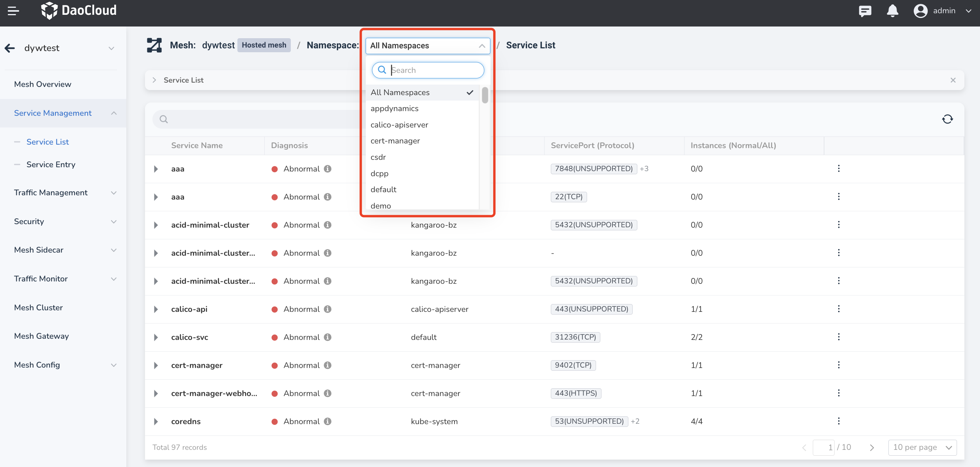Expand the cert-manager service row

click(156, 365)
